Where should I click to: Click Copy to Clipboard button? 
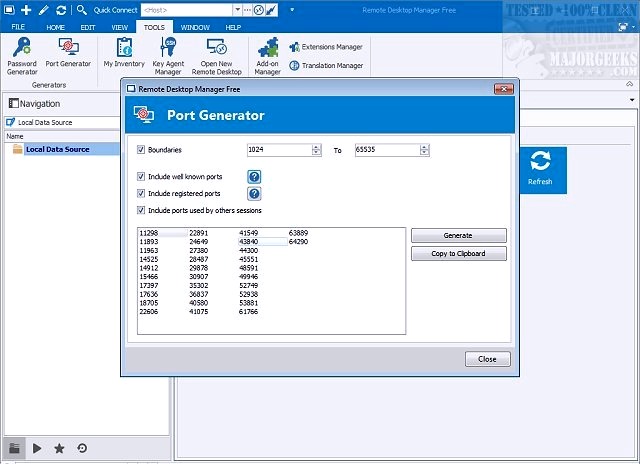(x=458, y=253)
